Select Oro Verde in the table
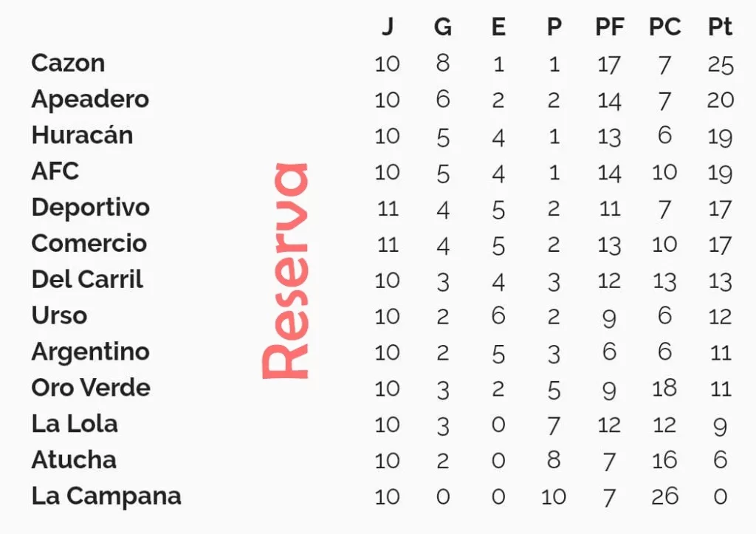The image size is (756, 534). pos(91,388)
